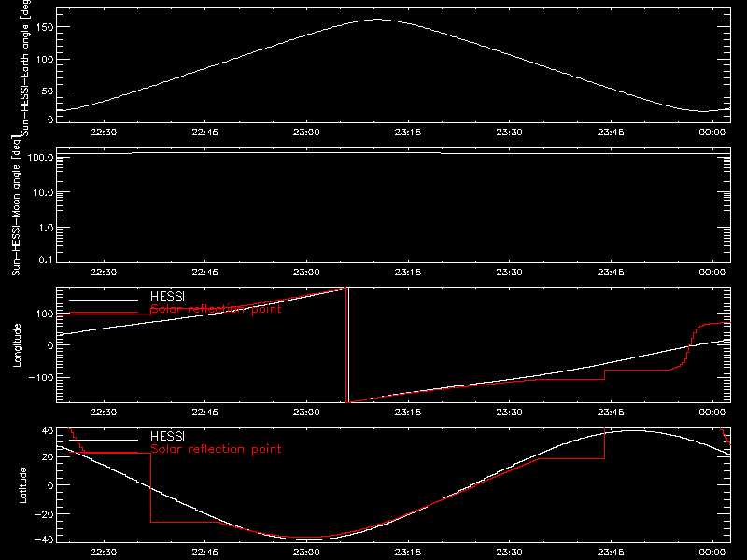Viewport: 747px width, 560px height.
Task: Click the 100.0 tick on Moon angle axis
Action: [x=40, y=157]
